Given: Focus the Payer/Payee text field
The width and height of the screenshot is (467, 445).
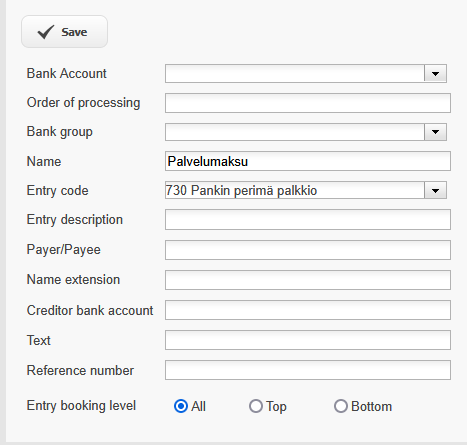Looking at the screenshot, I should click(308, 250).
